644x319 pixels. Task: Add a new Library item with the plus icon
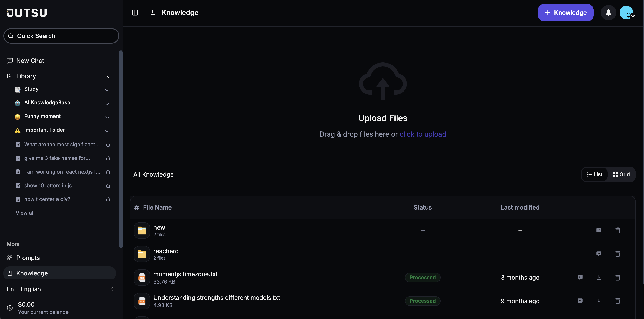91,77
